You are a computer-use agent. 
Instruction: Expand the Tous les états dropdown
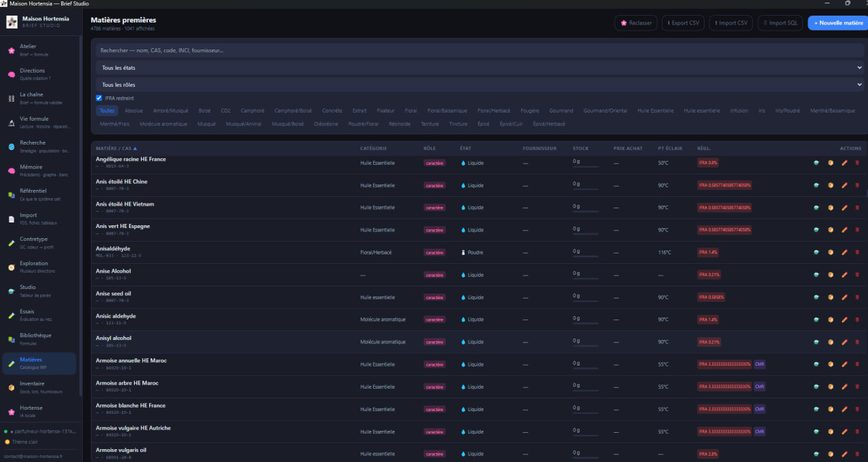[480, 68]
